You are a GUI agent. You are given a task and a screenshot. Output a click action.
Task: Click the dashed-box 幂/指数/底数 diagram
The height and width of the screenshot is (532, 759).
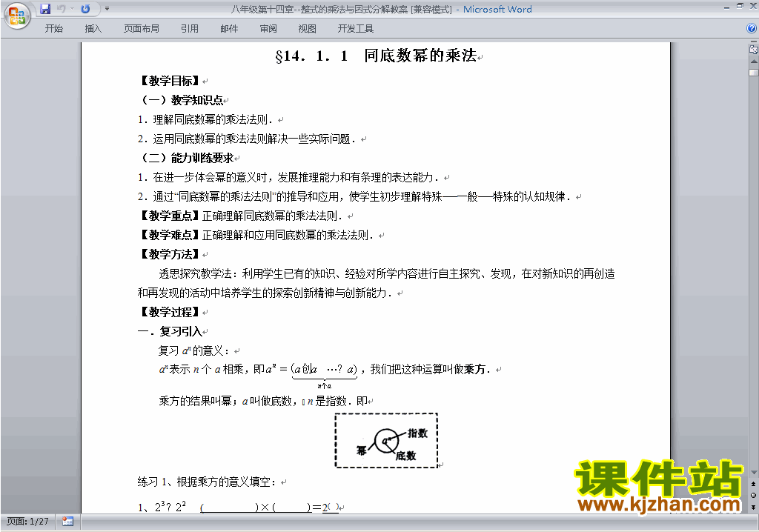(x=386, y=441)
